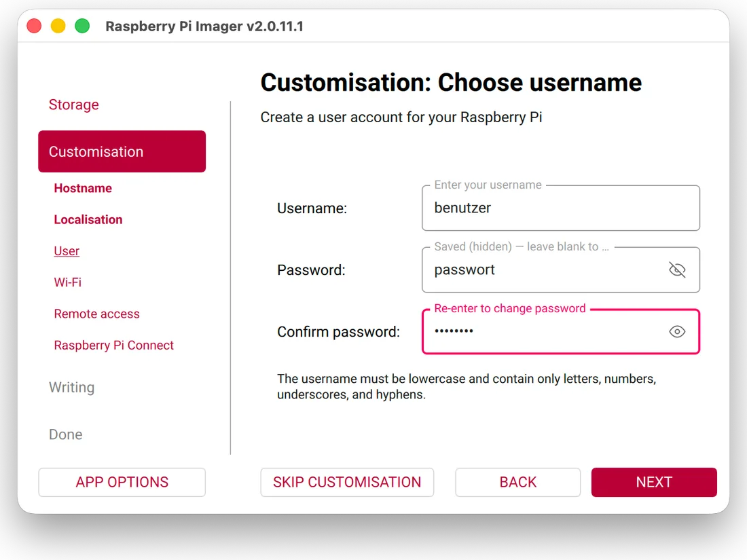Go to the Hostname sub-step
This screenshot has height=560, width=747.
coord(83,188)
